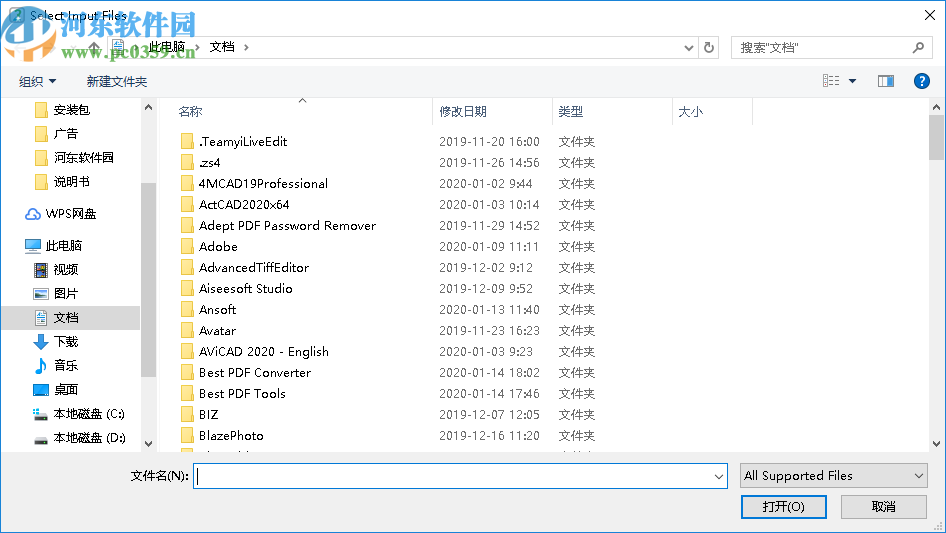Open WPS网盘 in navigation pane
This screenshot has height=533, width=946.
(x=71, y=214)
